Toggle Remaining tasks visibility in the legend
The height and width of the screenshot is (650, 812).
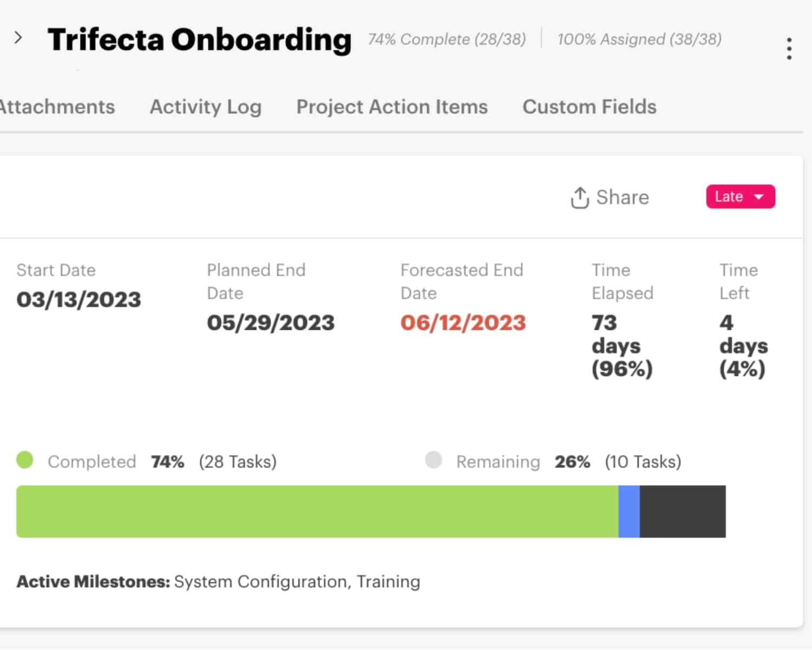click(x=434, y=460)
